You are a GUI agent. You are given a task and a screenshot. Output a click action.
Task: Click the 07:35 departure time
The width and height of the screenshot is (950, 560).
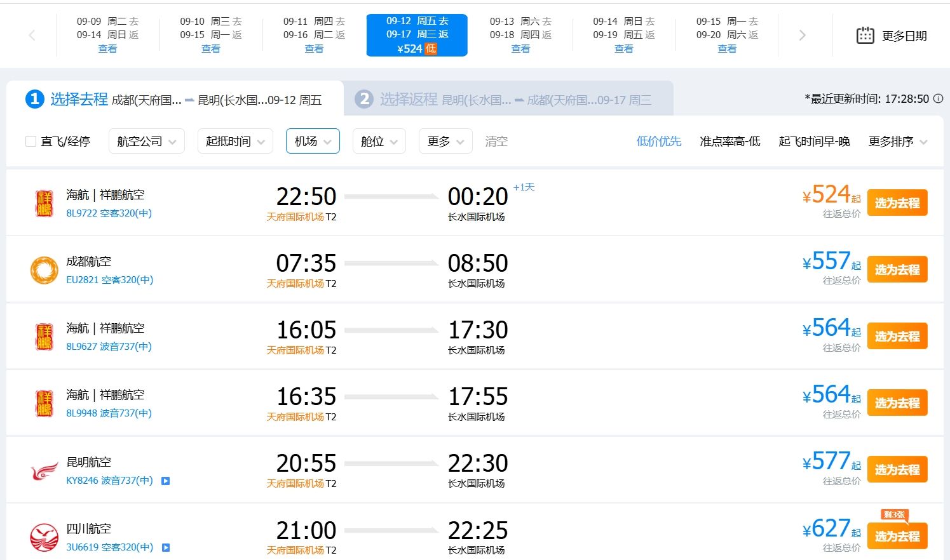306,263
